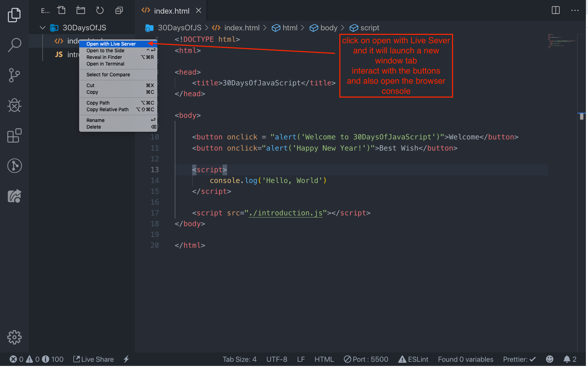Image resolution: width=588 pixels, height=367 pixels.
Task: Collapse the 30DaysOfJS folder
Action: (x=43, y=28)
